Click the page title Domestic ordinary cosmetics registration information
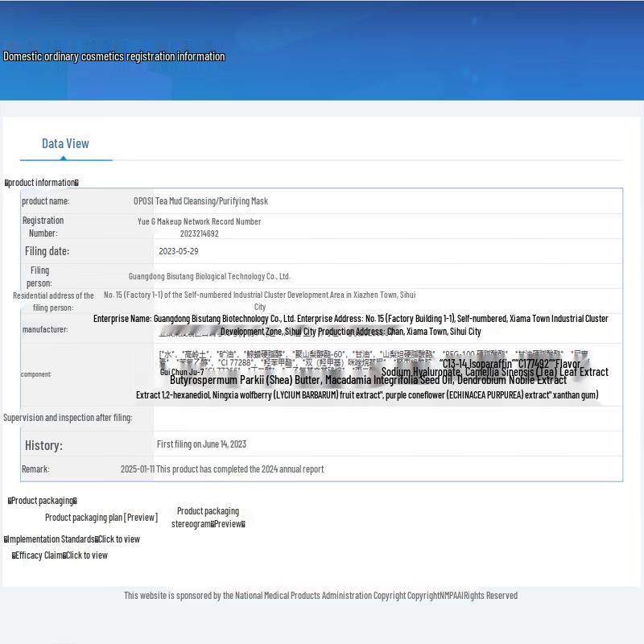The height and width of the screenshot is (644, 644). [114, 56]
